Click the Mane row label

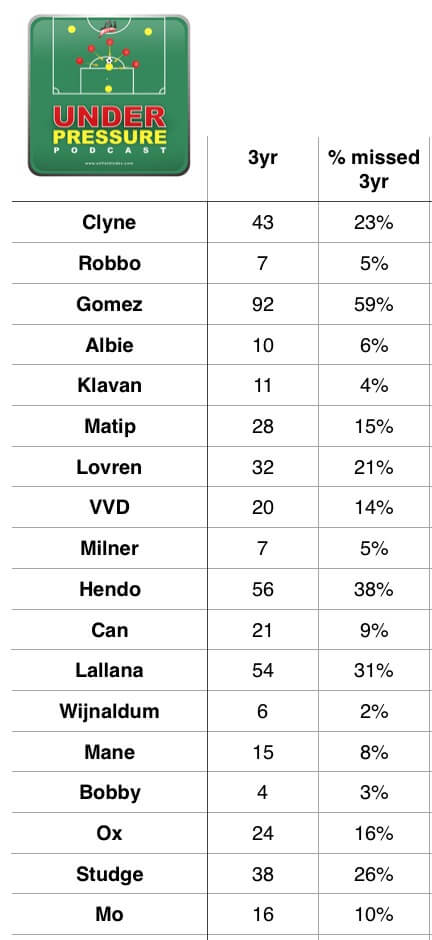(109, 752)
